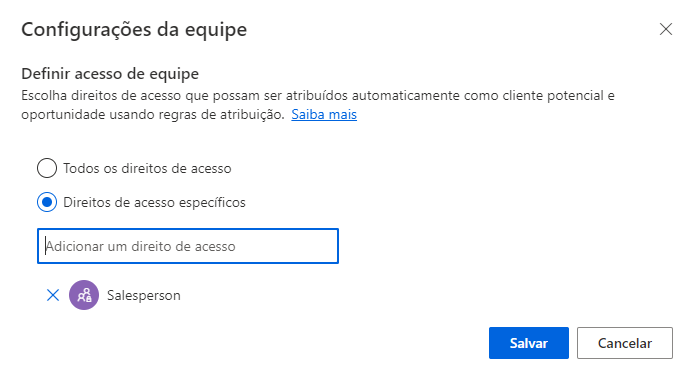Delete Salesperson from selected access rights
The image size is (692, 381).
pyautogui.click(x=53, y=295)
